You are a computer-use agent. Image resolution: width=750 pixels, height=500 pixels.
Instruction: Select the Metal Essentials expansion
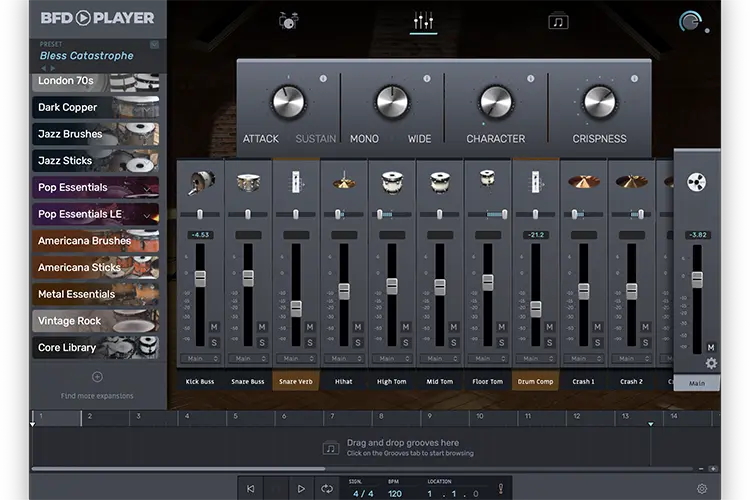(96, 294)
